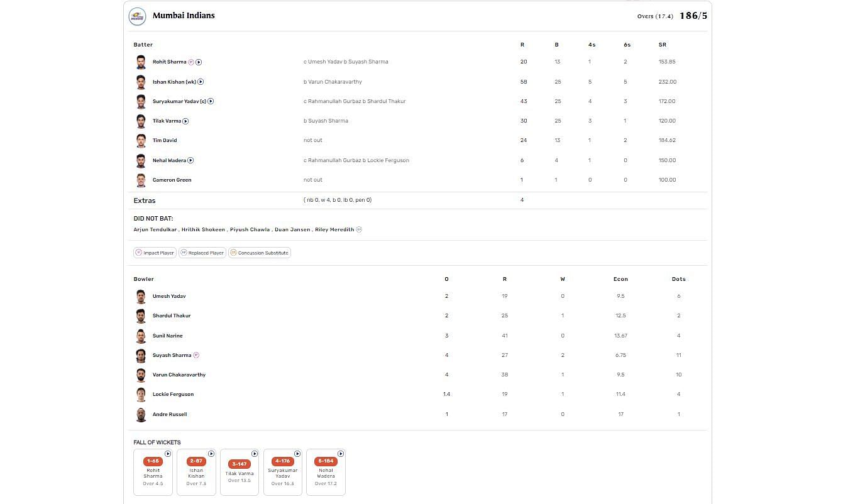Play video on 5-184 Nehal Wadera wicket card
843x504 pixels.
[341, 454]
